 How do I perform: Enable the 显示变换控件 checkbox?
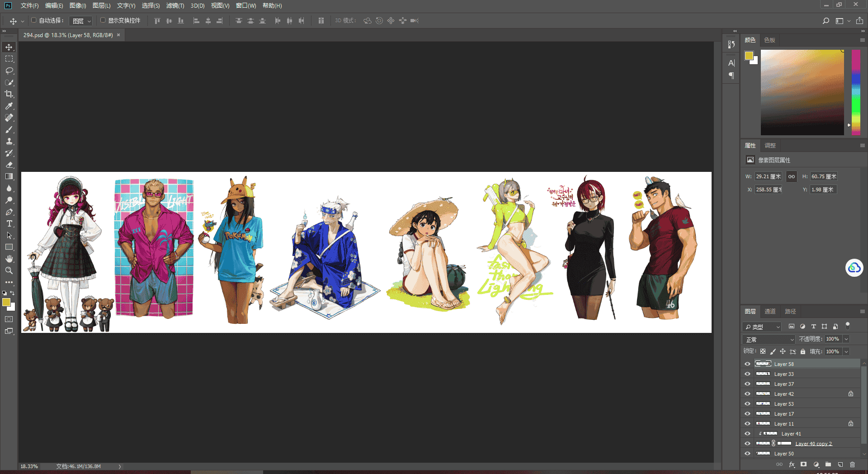103,20
